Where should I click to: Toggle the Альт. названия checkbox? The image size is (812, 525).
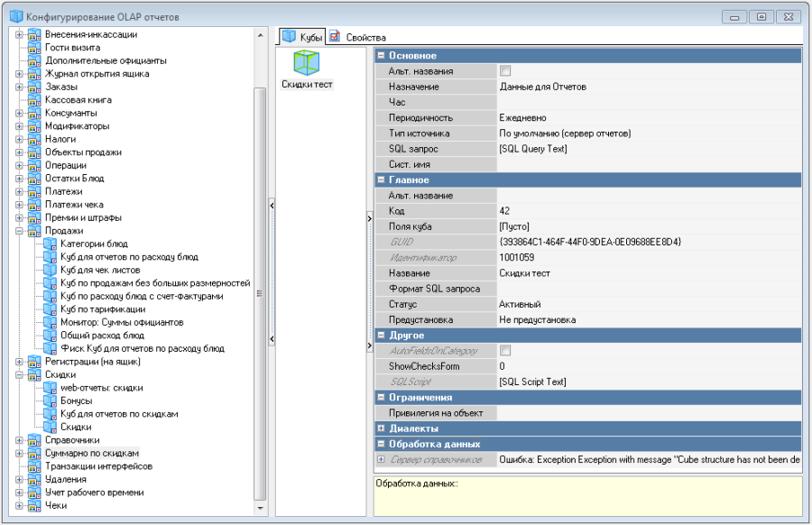point(505,71)
